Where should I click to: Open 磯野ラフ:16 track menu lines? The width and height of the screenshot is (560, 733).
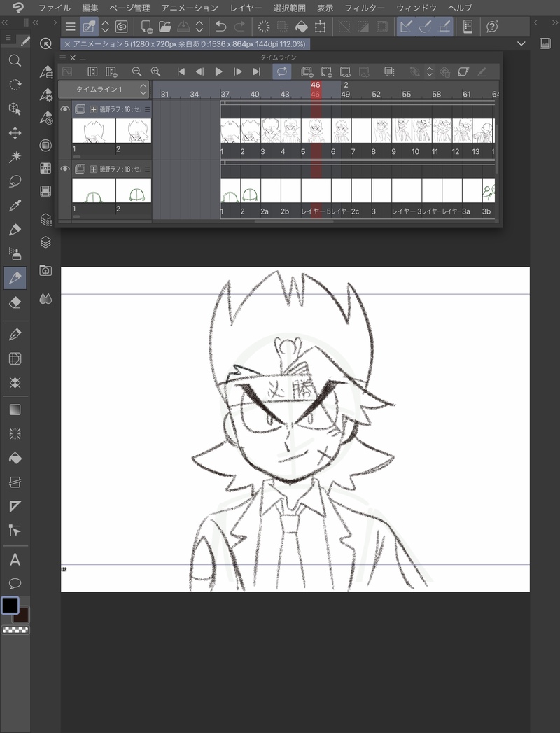pyautogui.click(x=147, y=109)
